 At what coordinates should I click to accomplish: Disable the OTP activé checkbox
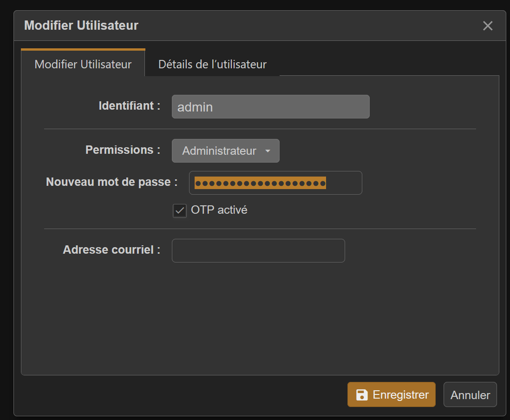180,211
